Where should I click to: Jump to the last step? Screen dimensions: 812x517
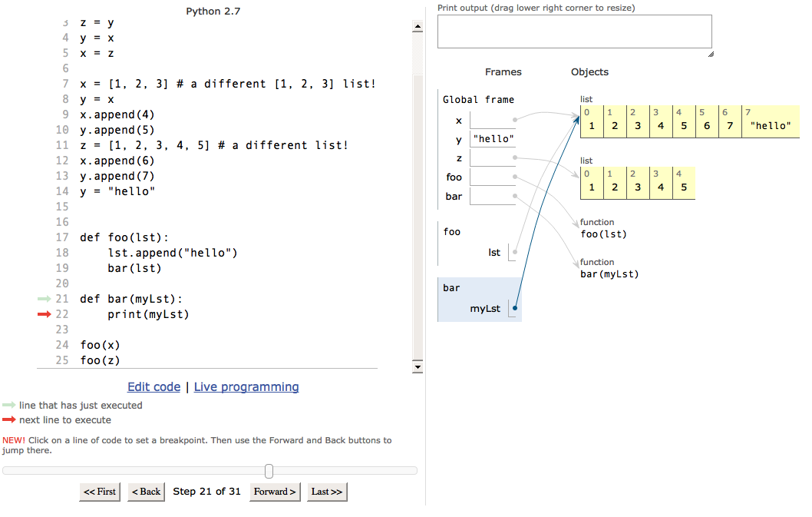click(x=327, y=492)
